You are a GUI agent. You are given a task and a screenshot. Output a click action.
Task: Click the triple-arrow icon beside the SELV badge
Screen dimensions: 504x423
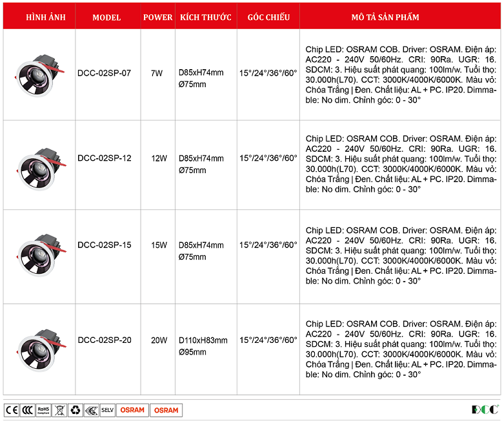click(x=91, y=410)
